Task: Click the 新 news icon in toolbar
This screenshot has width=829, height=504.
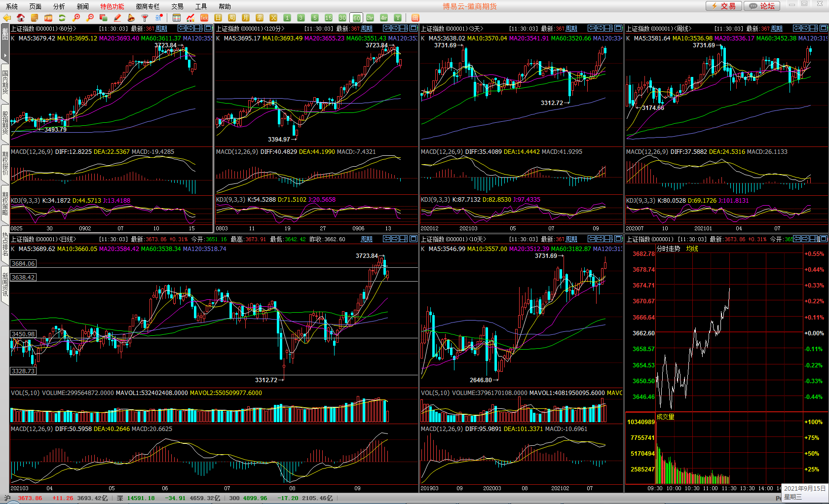Action: pos(159,18)
